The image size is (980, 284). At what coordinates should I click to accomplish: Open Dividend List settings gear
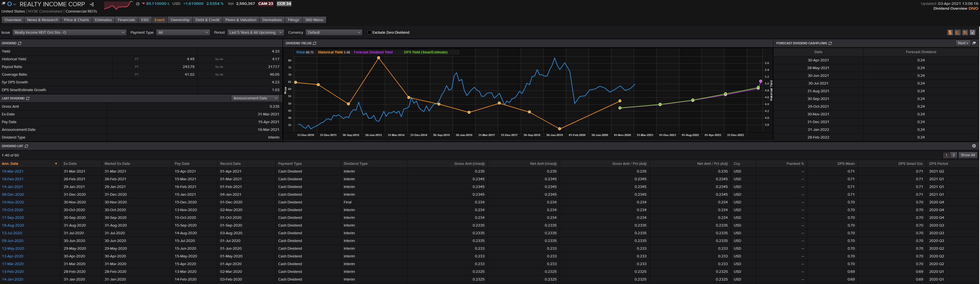tap(974, 146)
